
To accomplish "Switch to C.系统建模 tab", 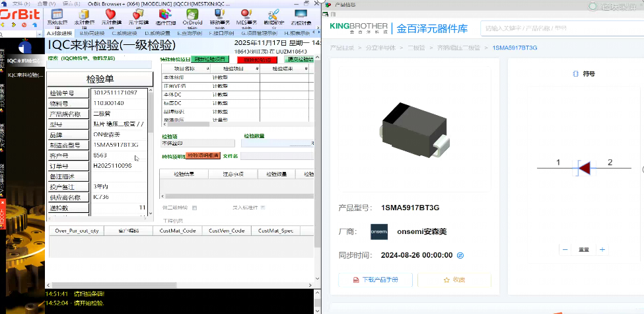I will (x=125, y=33).
